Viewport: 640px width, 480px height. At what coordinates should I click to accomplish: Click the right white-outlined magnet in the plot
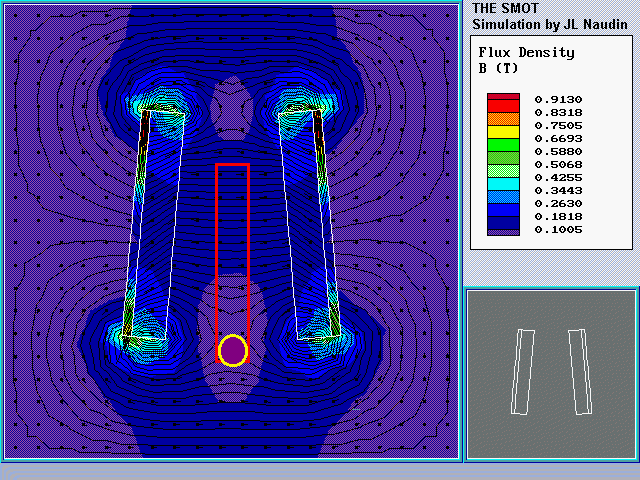309,224
